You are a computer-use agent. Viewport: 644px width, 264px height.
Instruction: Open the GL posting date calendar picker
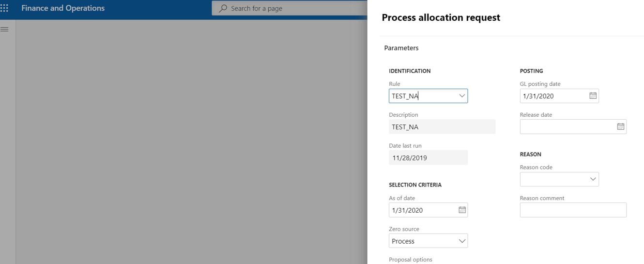(593, 96)
